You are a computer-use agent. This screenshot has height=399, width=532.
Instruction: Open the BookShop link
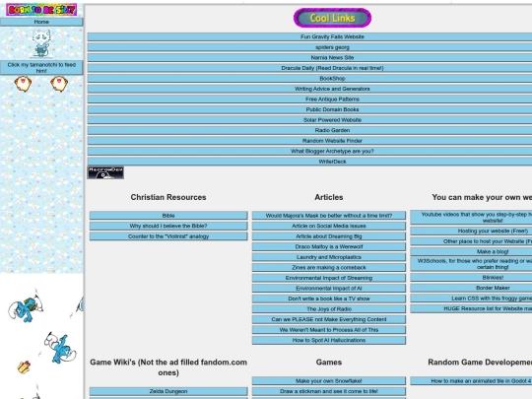pyautogui.click(x=309, y=79)
